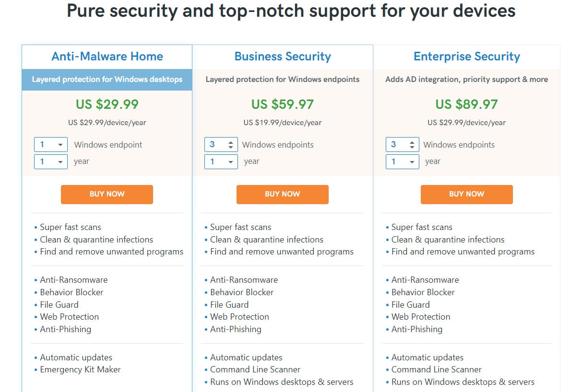The height and width of the screenshot is (392, 570).
Task: Click Buy Now for Anti-Malware Home
Action: (x=107, y=194)
